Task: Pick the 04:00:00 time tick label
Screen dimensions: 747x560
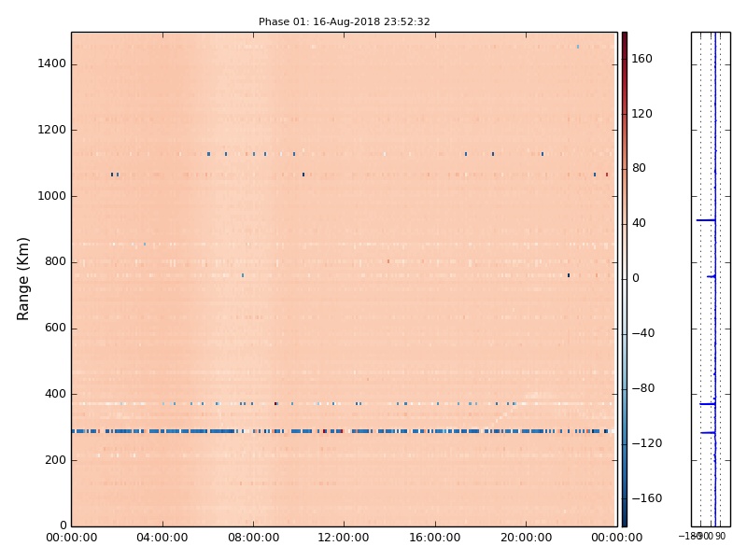Action: [x=162, y=538]
